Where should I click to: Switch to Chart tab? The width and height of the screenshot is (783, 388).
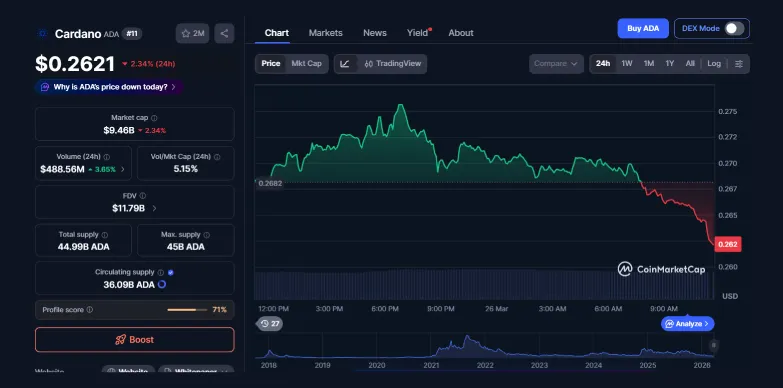point(277,33)
